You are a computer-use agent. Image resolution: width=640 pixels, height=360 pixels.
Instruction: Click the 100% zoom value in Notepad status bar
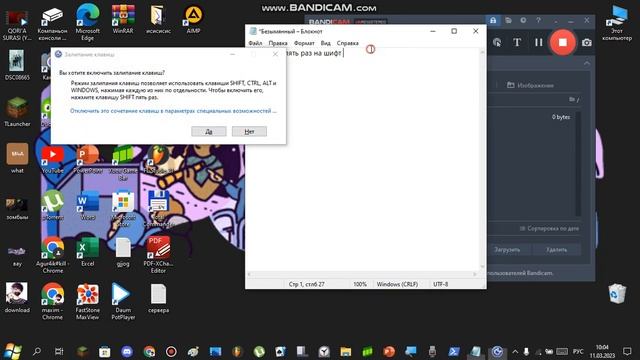tap(360, 284)
